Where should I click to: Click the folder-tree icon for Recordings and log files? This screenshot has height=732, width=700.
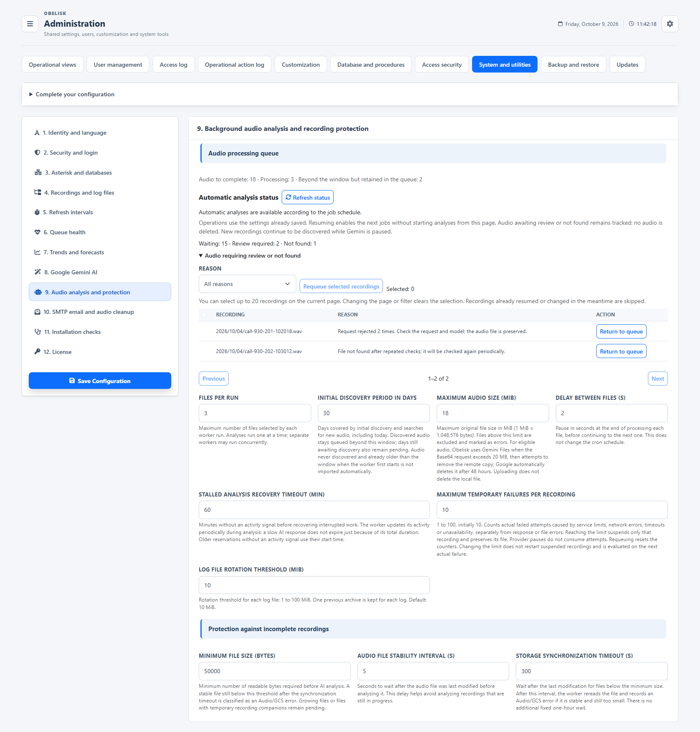point(38,192)
